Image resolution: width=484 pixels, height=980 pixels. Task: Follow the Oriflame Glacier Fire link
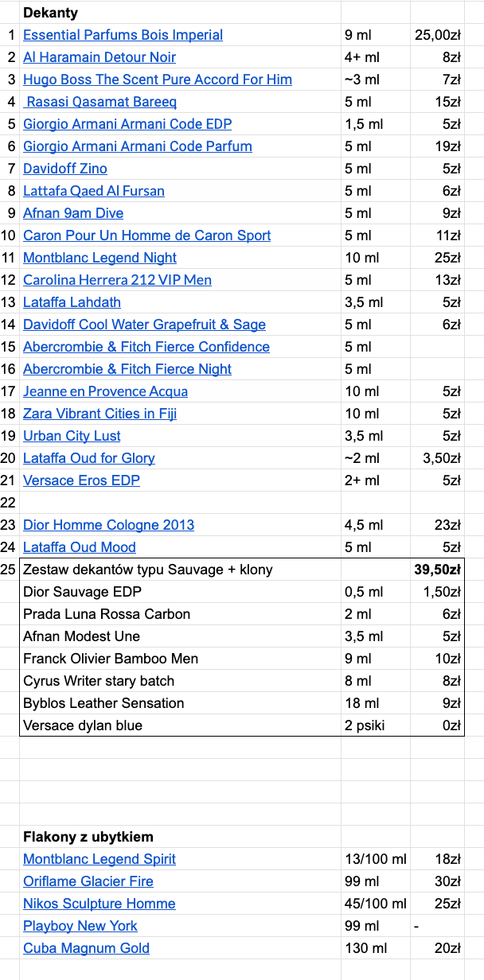(88, 881)
